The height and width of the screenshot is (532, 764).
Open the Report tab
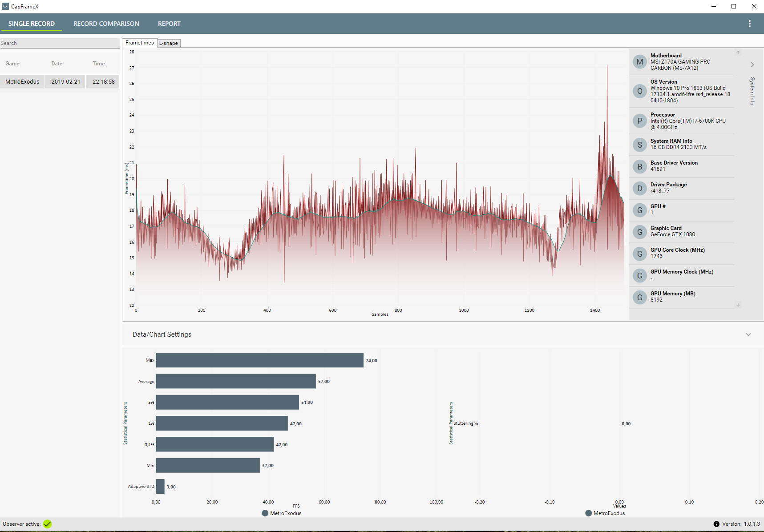coord(169,24)
